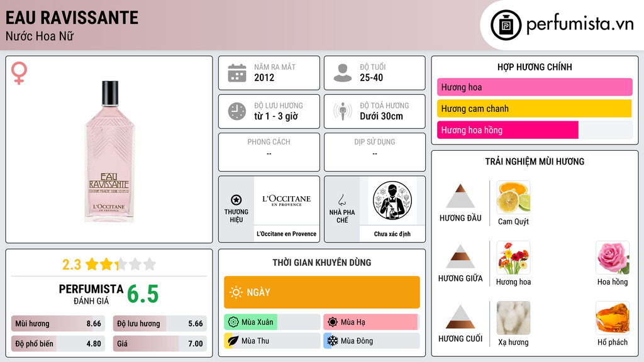Click the yellow star rating icons
Viewport: 644px width, 362px height.
click(121, 264)
